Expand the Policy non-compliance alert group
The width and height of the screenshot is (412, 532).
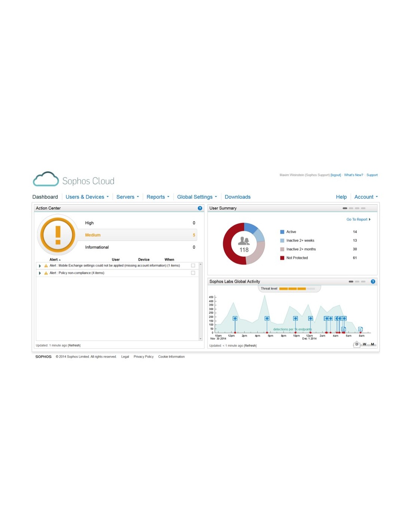40,273
